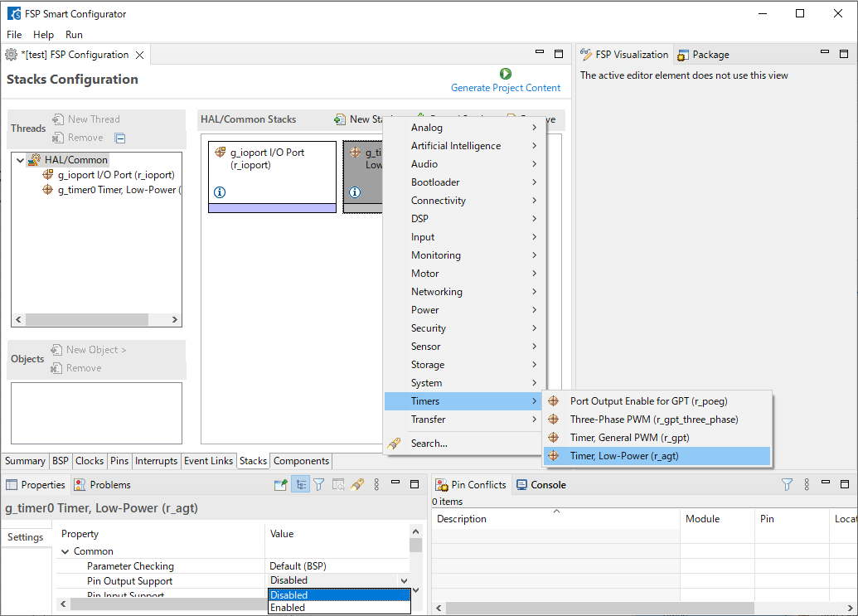858x616 pixels.
Task: Click the g_ioport stack block
Action: click(273, 177)
